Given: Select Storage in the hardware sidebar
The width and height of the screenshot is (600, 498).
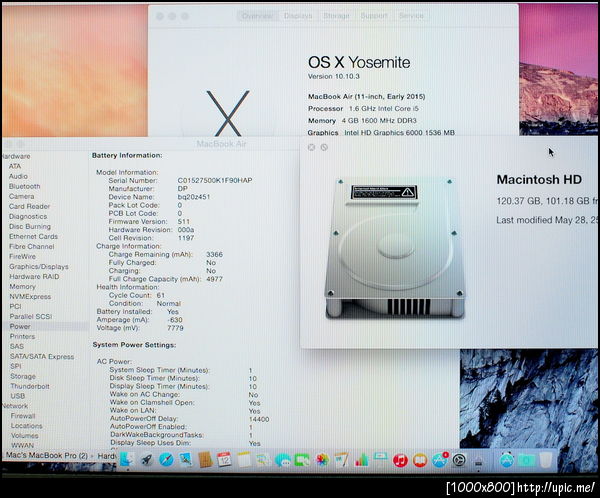Looking at the screenshot, I should tap(23, 376).
